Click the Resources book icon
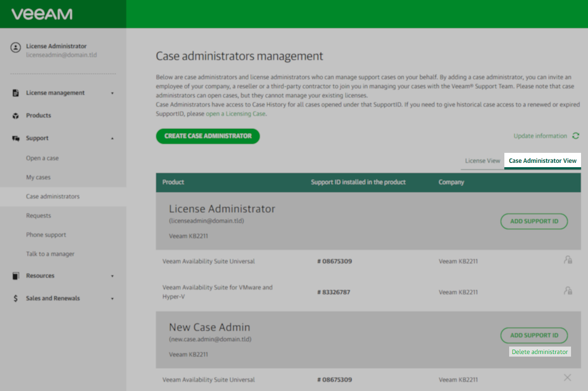The image size is (588, 391). [16, 276]
